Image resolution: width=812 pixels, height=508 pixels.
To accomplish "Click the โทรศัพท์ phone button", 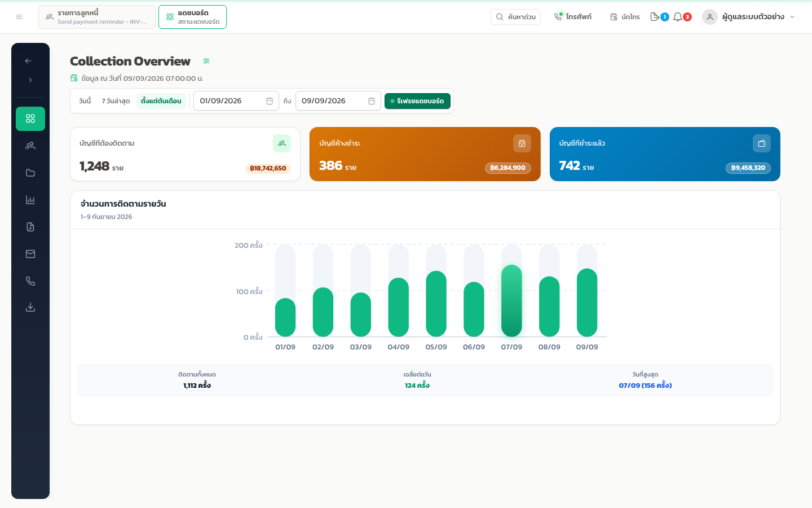I will (572, 17).
